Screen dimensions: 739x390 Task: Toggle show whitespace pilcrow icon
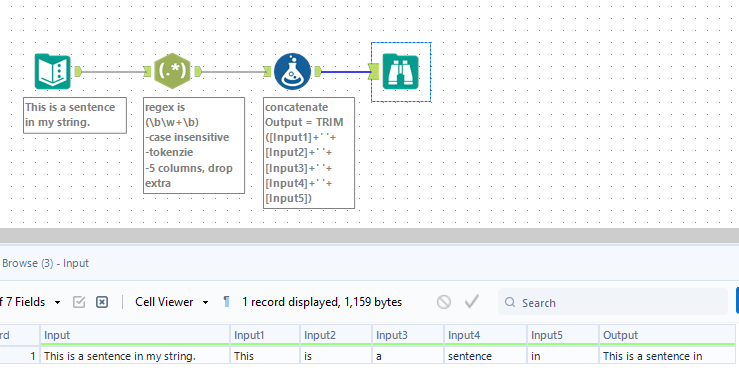click(x=226, y=302)
